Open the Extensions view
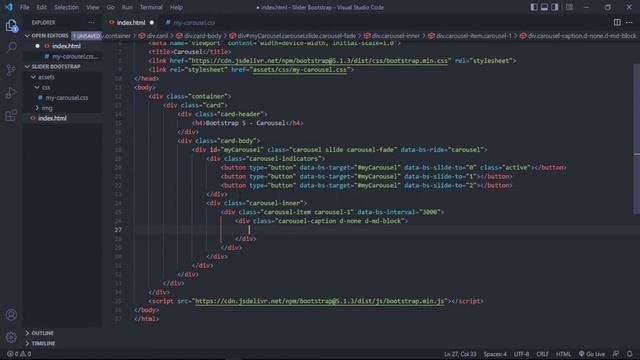Screen dimensions: 640x360 (x=11, y=115)
